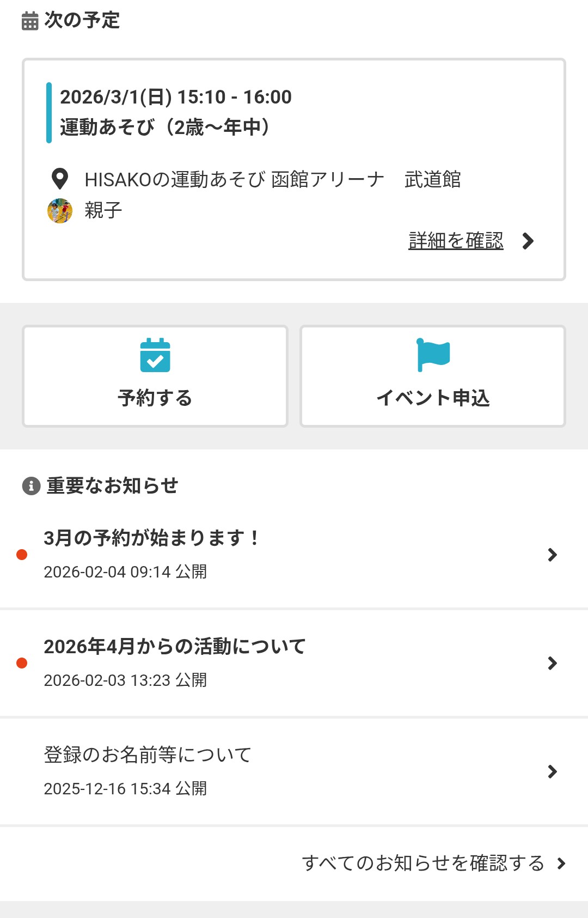588x918 pixels.
Task: Tap the 予約する button
Action: coord(155,376)
